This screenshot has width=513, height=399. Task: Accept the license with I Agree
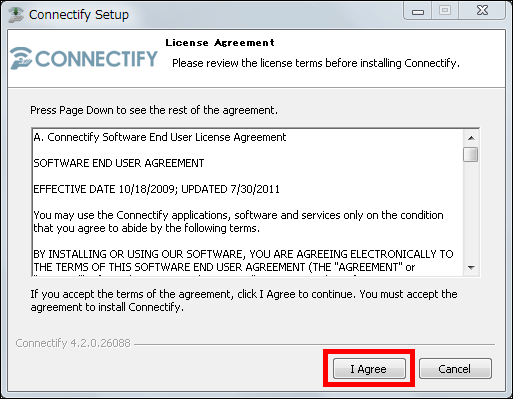click(369, 369)
